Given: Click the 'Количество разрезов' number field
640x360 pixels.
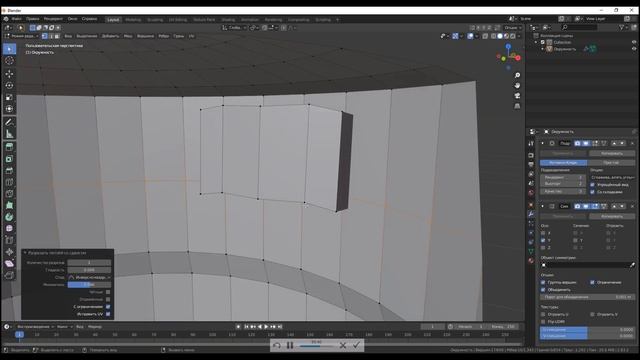Looking at the screenshot, I should [x=89, y=262].
